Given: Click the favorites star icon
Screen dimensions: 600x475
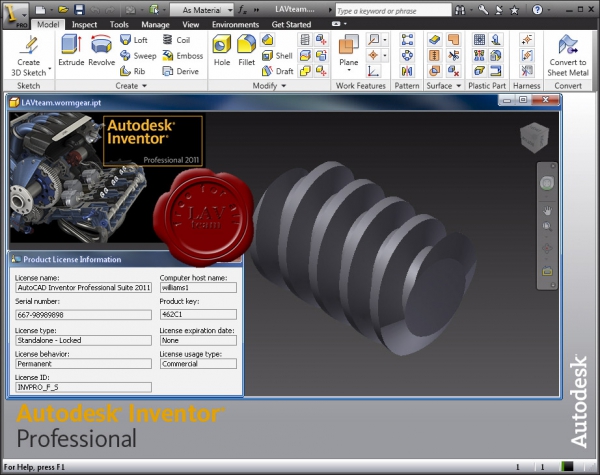Looking at the screenshot, I should pos(514,10).
